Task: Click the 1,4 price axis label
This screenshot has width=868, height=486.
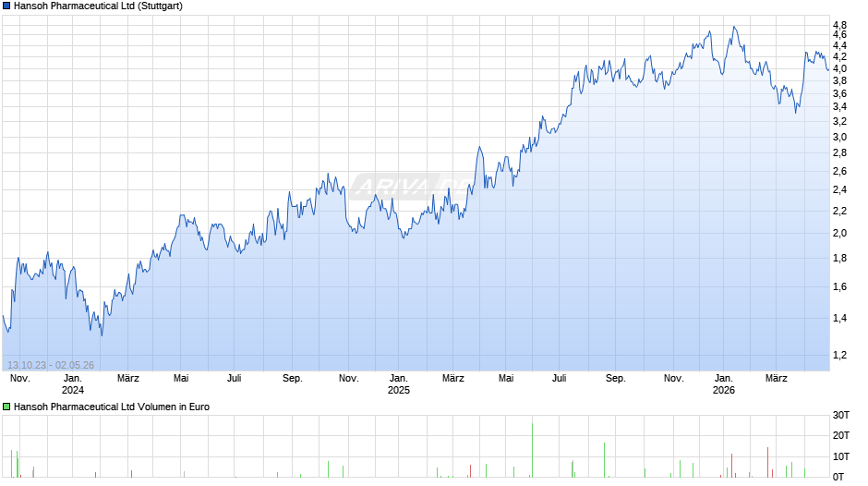Action: pyautogui.click(x=839, y=318)
